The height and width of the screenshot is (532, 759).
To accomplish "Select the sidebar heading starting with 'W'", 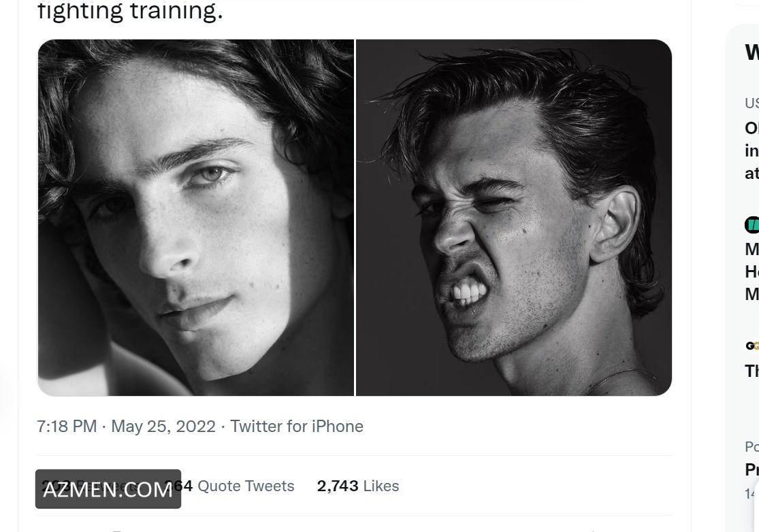I will [x=752, y=52].
